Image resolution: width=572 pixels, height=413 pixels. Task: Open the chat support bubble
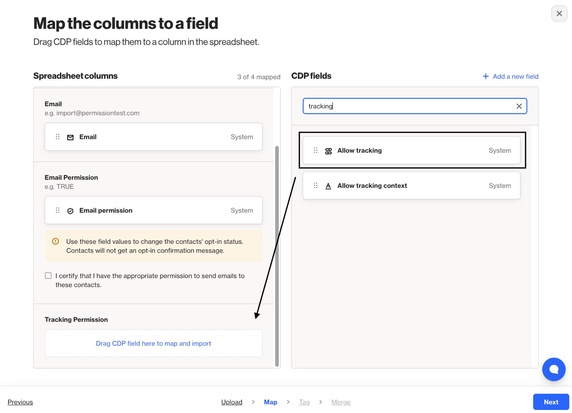pyautogui.click(x=553, y=369)
